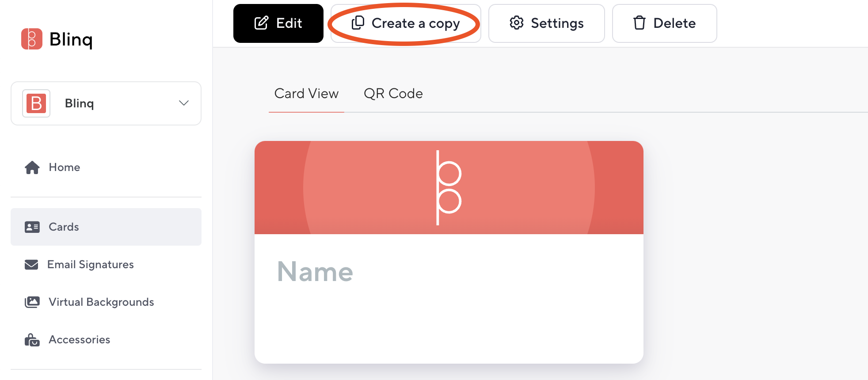Viewport: 868px width, 380px height.
Task: Switch to the QR Code tab
Action: click(x=393, y=94)
